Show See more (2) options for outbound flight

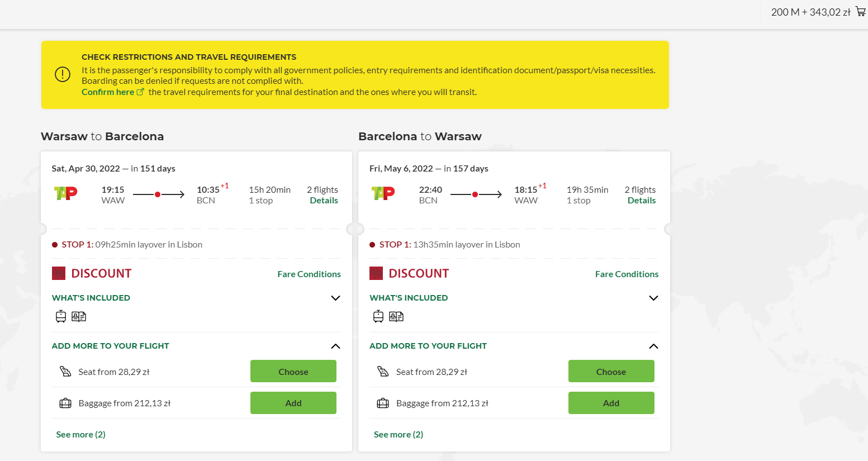tap(80, 434)
